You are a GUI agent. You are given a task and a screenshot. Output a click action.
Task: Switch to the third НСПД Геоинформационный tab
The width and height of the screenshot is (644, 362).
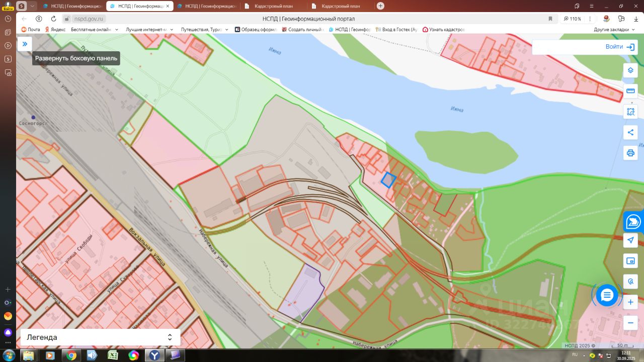coord(206,6)
